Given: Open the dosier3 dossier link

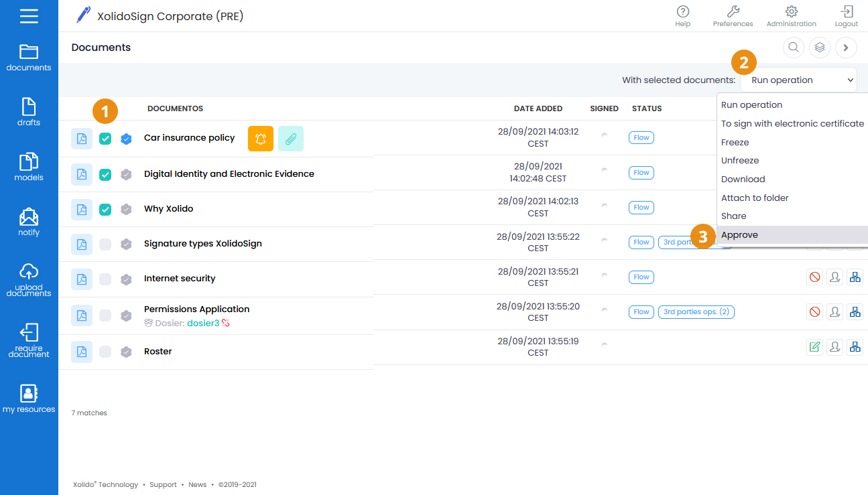Looking at the screenshot, I should (203, 323).
